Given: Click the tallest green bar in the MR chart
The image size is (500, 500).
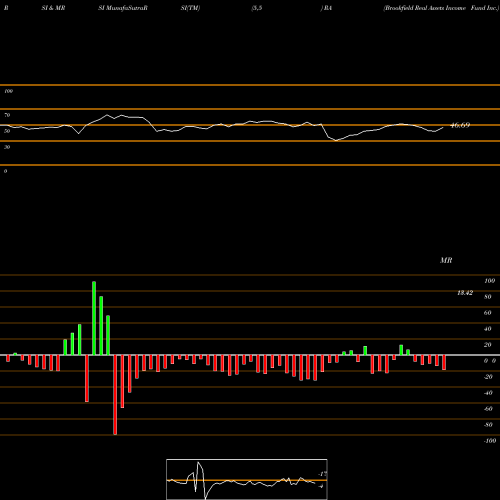Looking at the screenshot, I should pyautogui.click(x=94, y=318).
